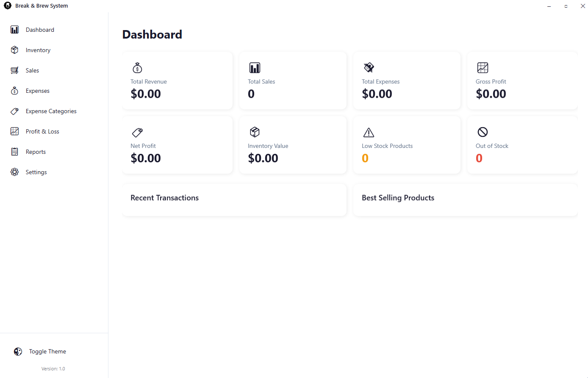This screenshot has height=378, width=588.
Task: Go to the Reports label
Action: pyautogui.click(x=36, y=152)
